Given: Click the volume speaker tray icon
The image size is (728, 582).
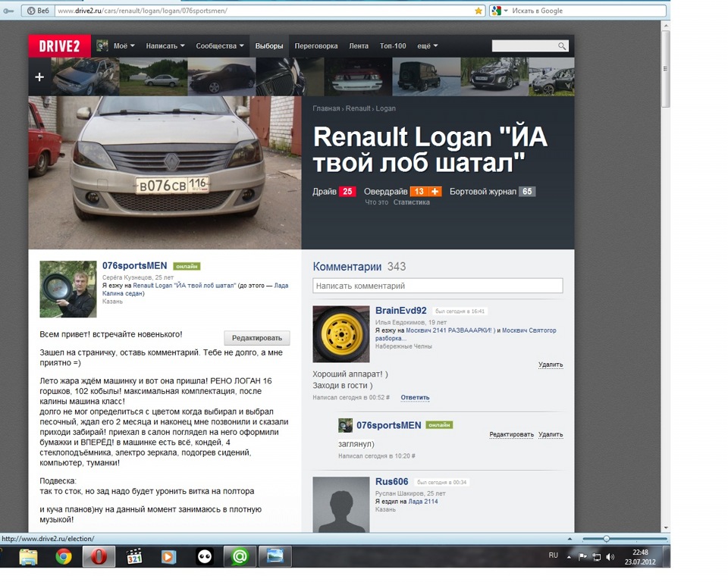Looking at the screenshot, I should point(610,556).
